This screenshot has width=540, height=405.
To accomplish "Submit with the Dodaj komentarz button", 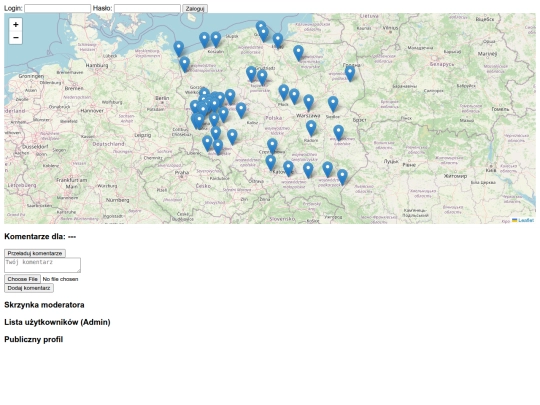I will click(29, 288).
